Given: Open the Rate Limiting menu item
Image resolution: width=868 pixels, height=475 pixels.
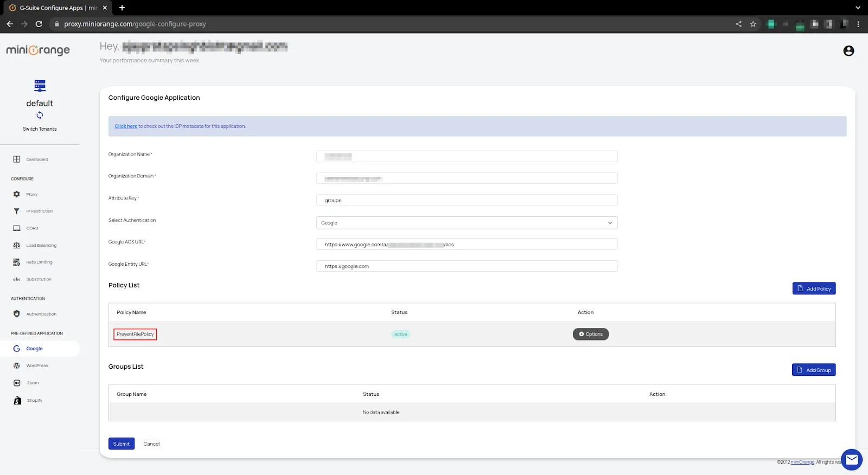Looking at the screenshot, I should (39, 262).
